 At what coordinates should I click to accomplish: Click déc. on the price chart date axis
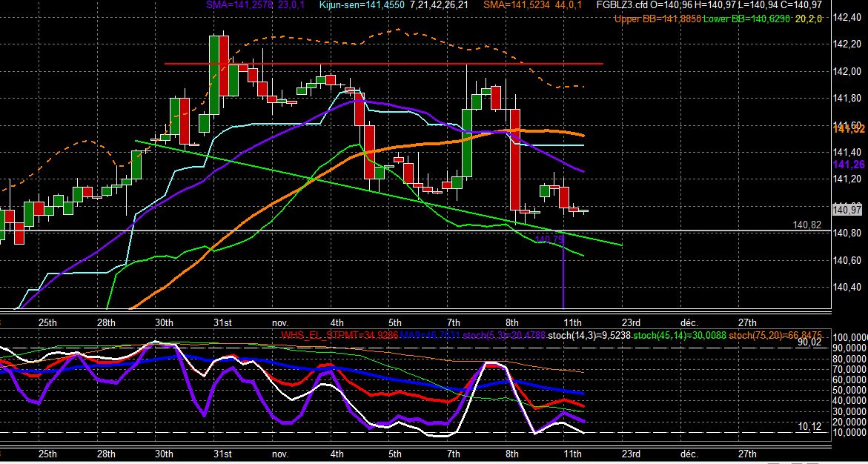pyautogui.click(x=689, y=323)
